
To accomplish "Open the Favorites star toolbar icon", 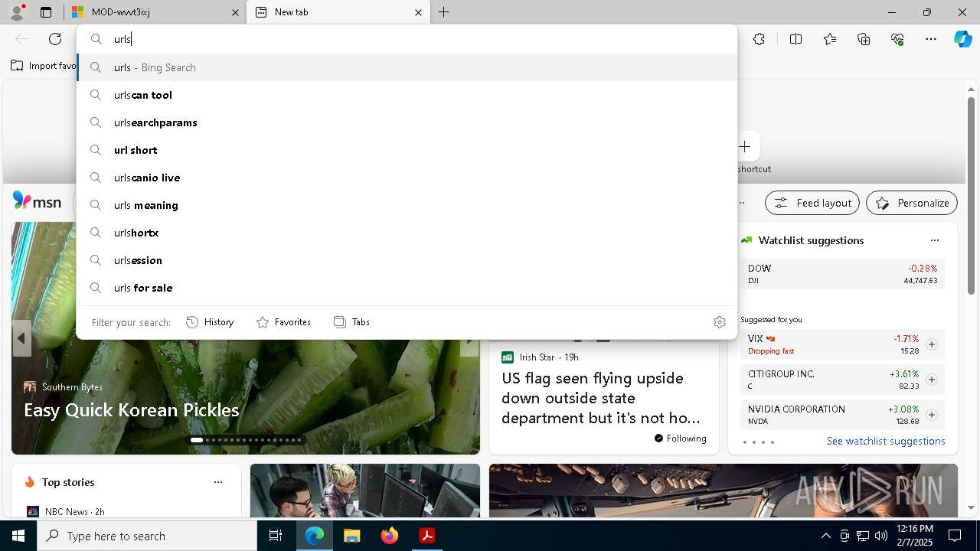I will coord(830,39).
